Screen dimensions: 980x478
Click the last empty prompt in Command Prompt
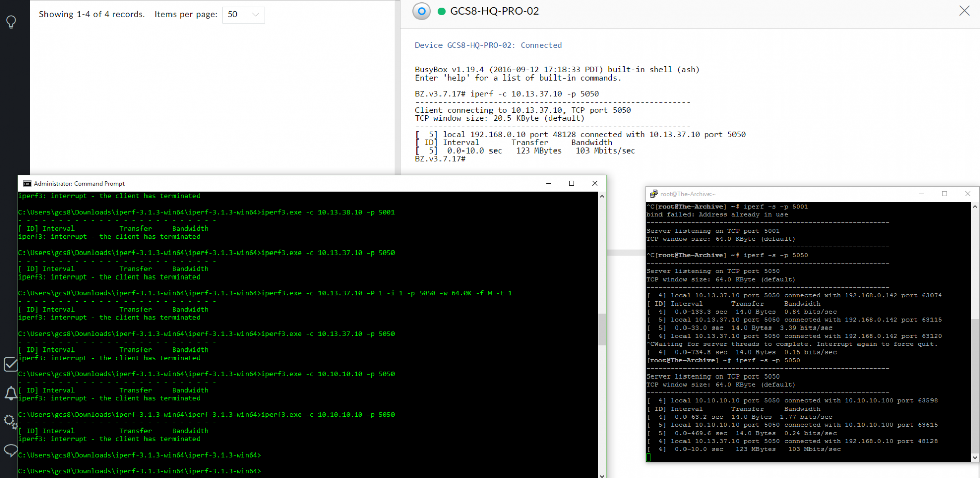(139, 471)
